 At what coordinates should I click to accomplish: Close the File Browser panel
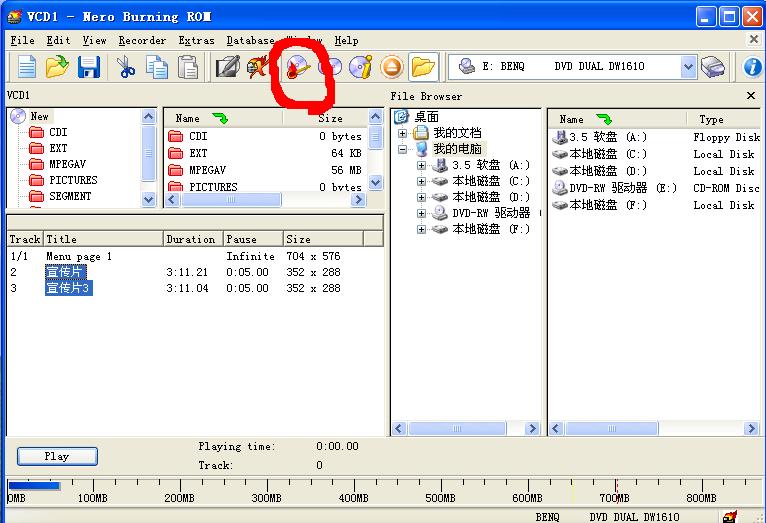point(751,96)
